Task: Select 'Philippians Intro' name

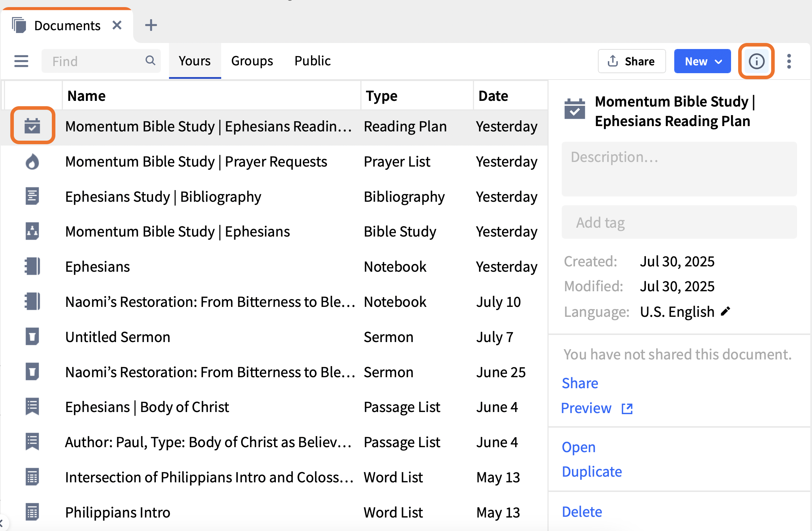Action: click(118, 513)
